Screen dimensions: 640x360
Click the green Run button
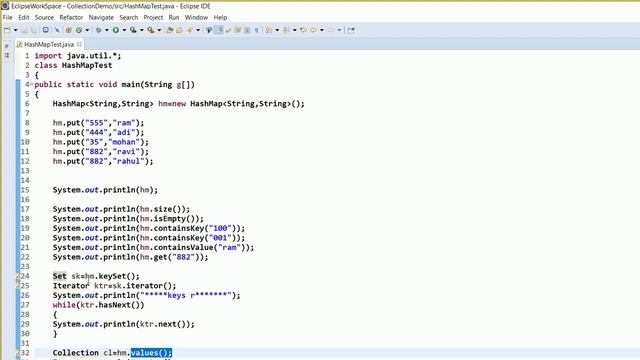116,30
